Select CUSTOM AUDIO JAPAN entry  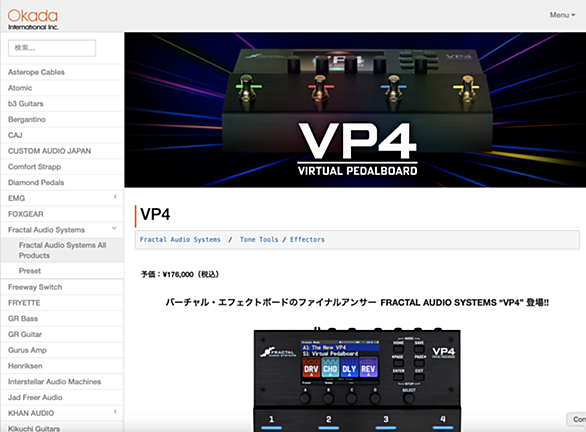pyautogui.click(x=49, y=151)
